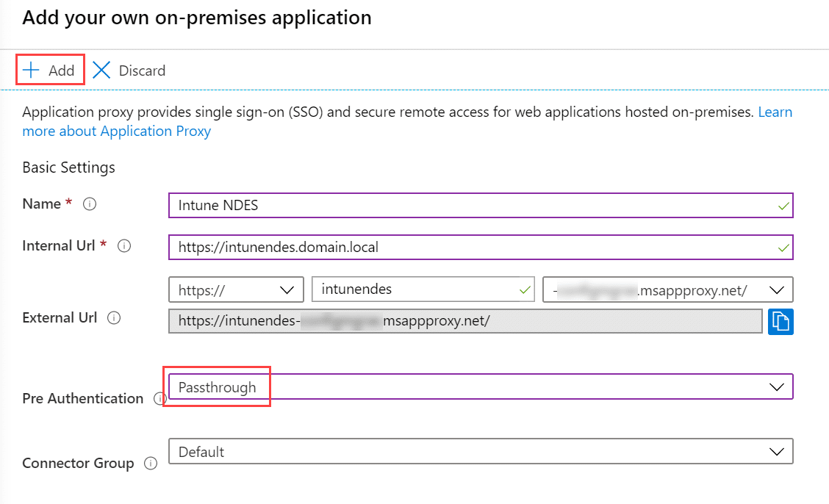This screenshot has height=504, width=829.
Task: Show info tooltip for External Url
Action: (114, 317)
